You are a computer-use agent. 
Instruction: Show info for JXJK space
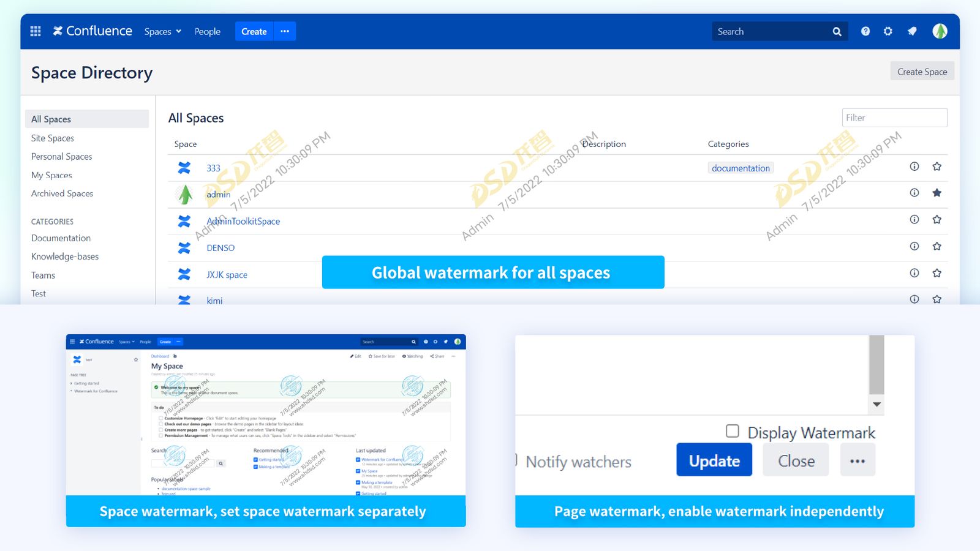[914, 273]
